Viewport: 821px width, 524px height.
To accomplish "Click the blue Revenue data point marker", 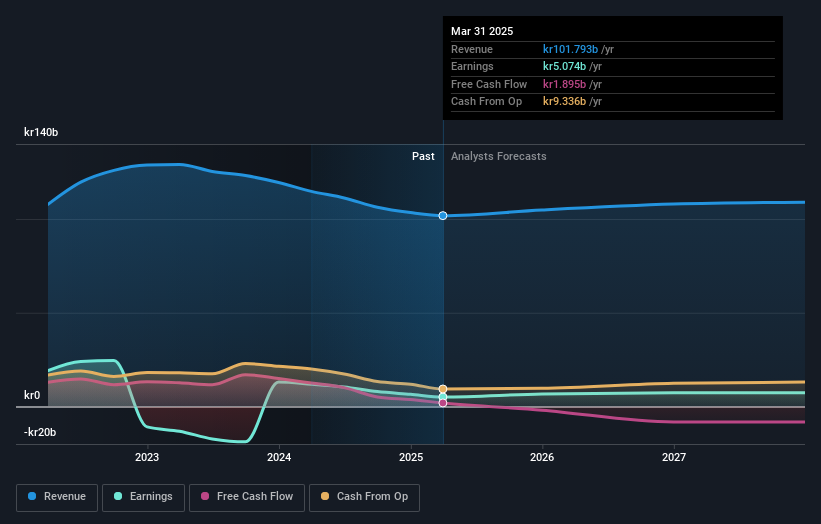I will pos(443,216).
